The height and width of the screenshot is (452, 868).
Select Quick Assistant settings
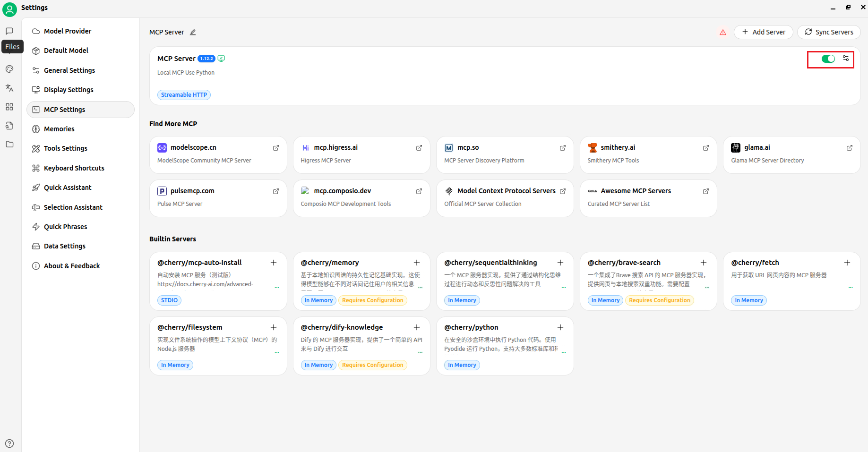pos(80,188)
